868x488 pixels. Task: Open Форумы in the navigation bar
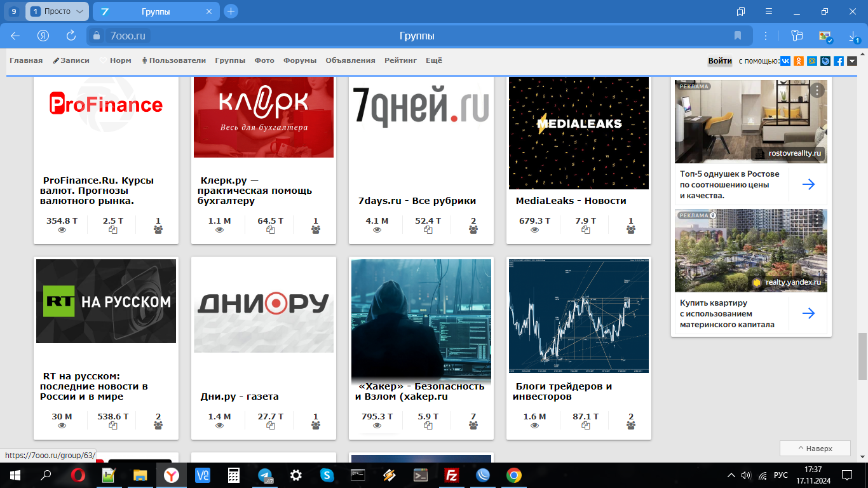click(300, 61)
